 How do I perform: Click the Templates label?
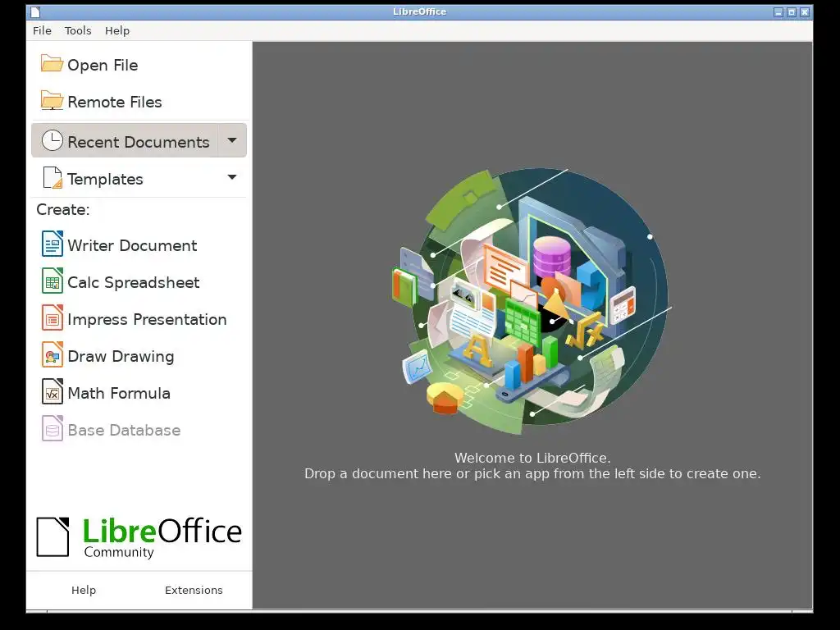click(x=105, y=179)
